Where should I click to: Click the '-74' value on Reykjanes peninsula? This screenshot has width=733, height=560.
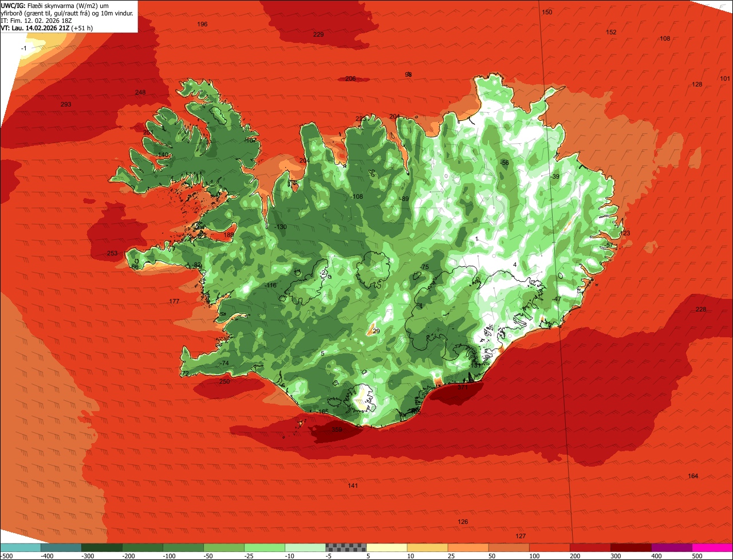click(x=223, y=363)
